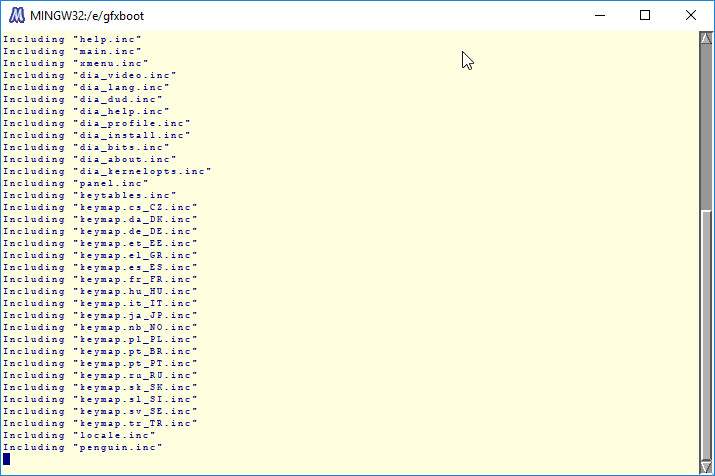Screen dimensions: 715x476
Task: Click the line Including "penguin.inc"
Action: coord(83,447)
